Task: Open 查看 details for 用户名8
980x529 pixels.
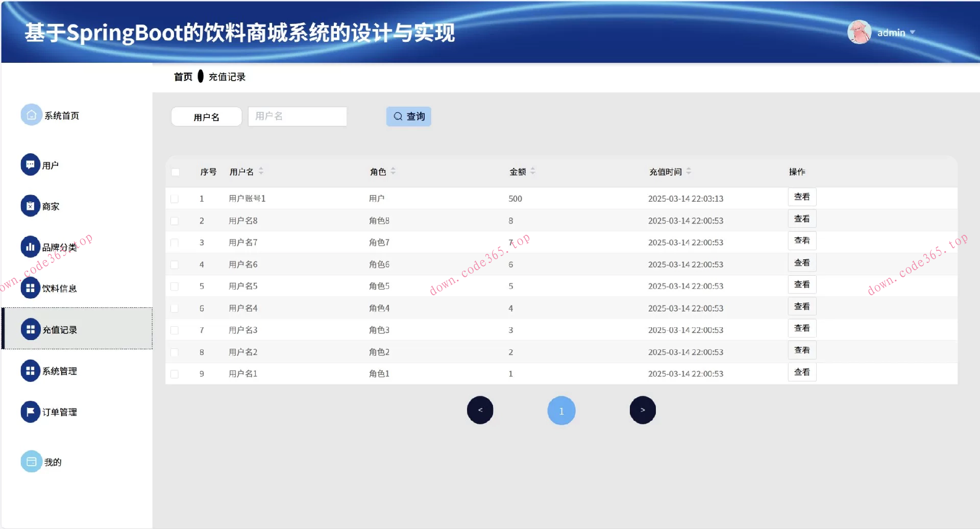Action: pos(802,219)
